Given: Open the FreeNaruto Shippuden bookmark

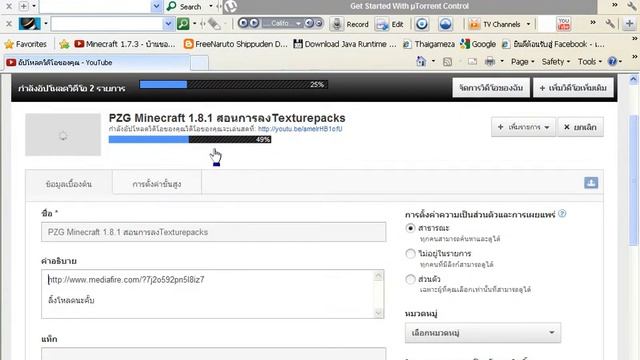Looking at the screenshot, I should coord(236,44).
